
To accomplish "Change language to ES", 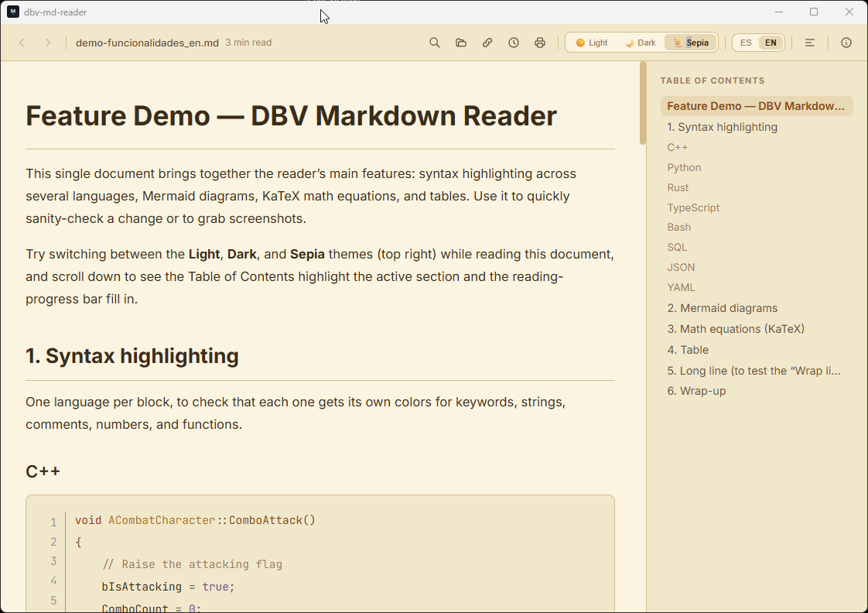I will 746,43.
